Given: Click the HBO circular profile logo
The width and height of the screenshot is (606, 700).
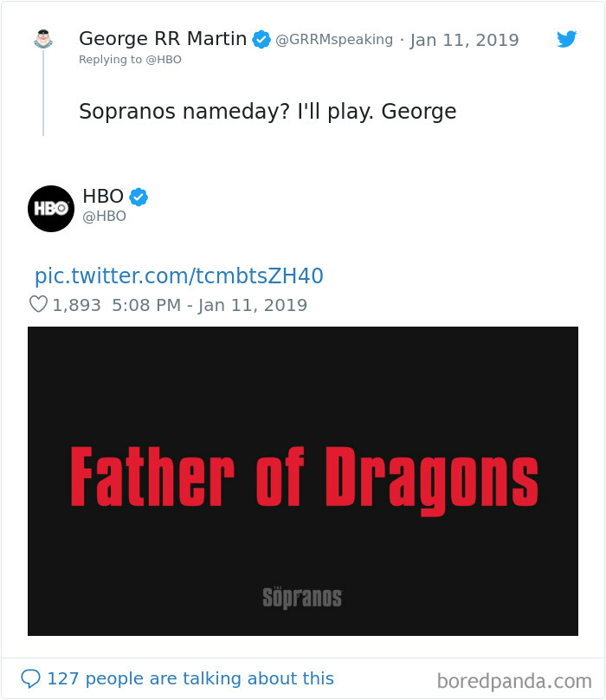Looking at the screenshot, I should tap(51, 209).
